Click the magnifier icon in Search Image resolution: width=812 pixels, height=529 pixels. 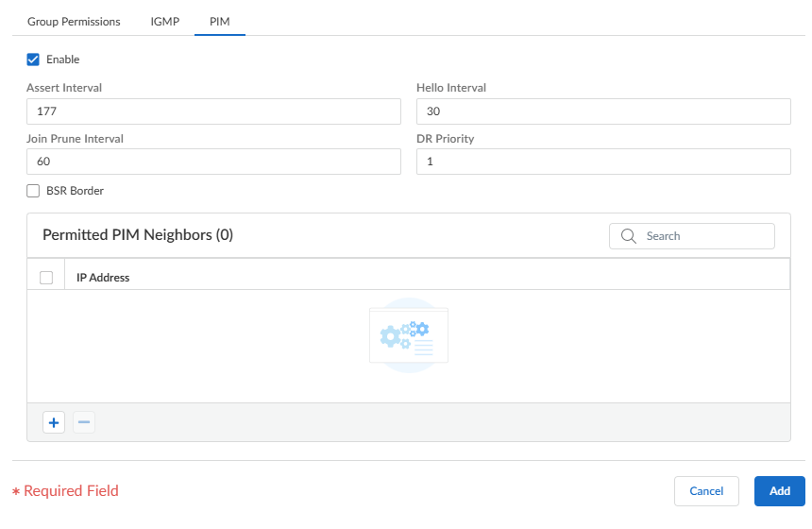pos(628,236)
